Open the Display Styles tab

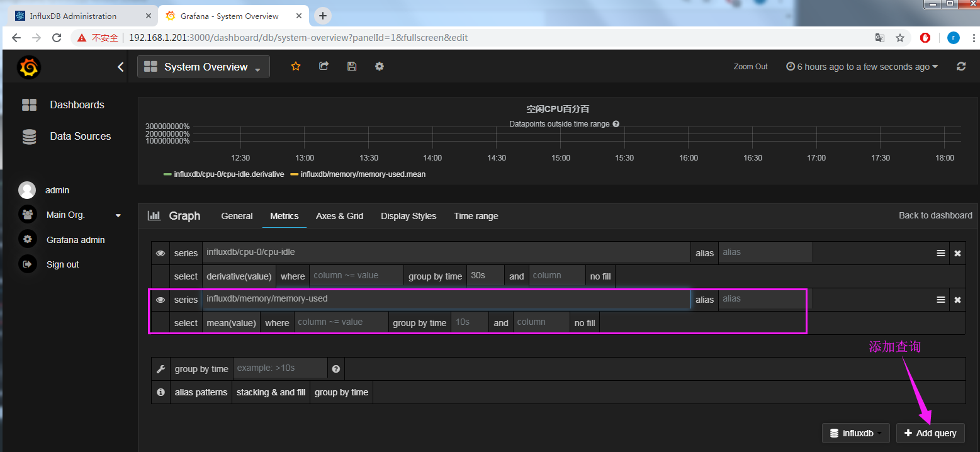(x=408, y=216)
